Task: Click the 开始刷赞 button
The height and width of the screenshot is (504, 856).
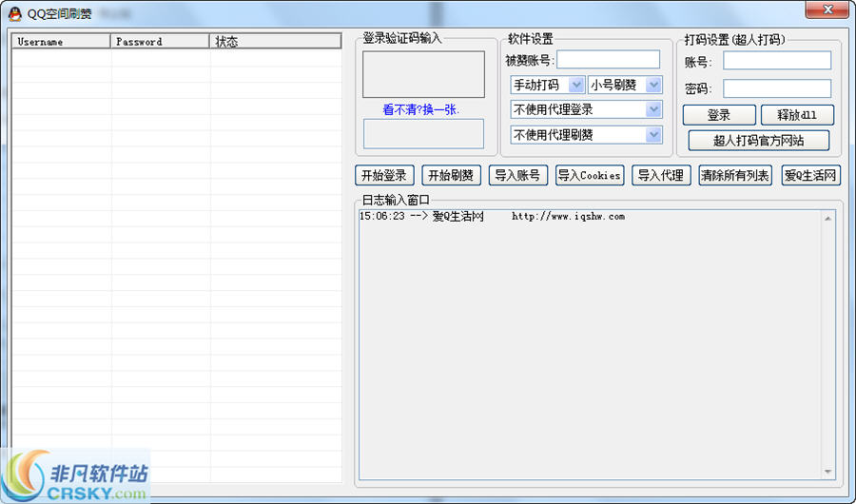Action: pos(451,175)
